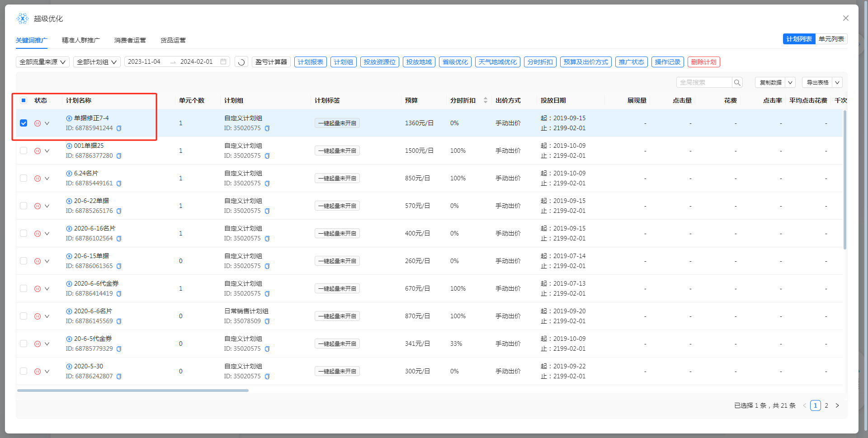Click the horizontal table scrollbar

133,390
